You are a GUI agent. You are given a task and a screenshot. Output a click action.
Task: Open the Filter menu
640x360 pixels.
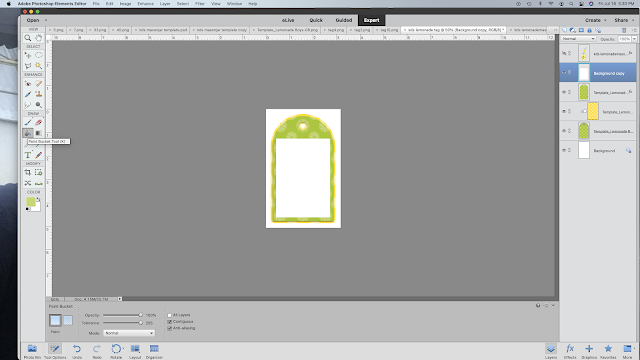coord(200,4)
